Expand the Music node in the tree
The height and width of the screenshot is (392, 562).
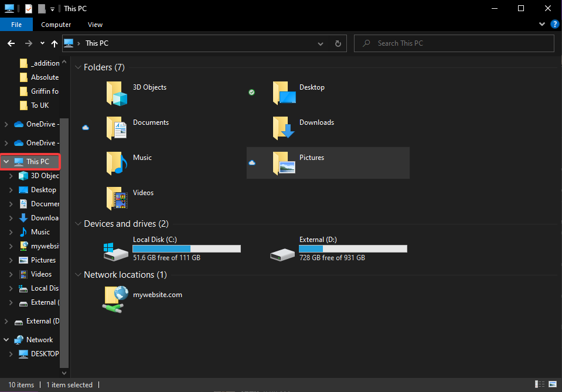tap(11, 232)
